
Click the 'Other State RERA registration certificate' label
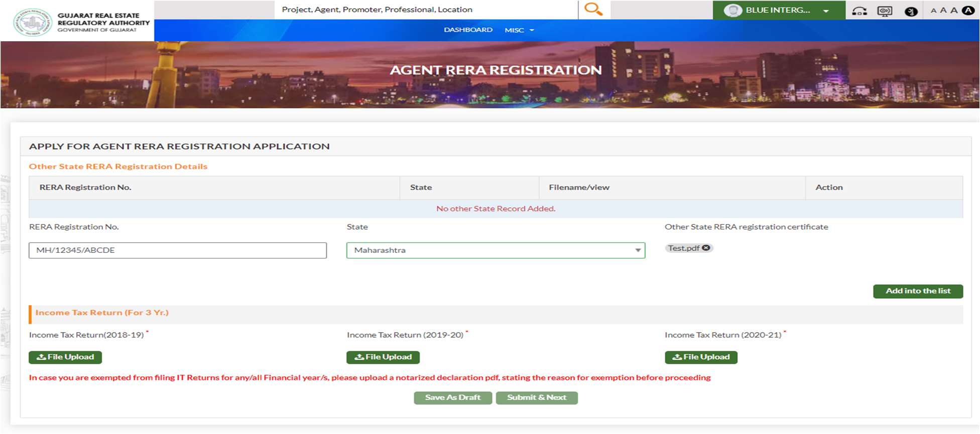click(x=746, y=227)
